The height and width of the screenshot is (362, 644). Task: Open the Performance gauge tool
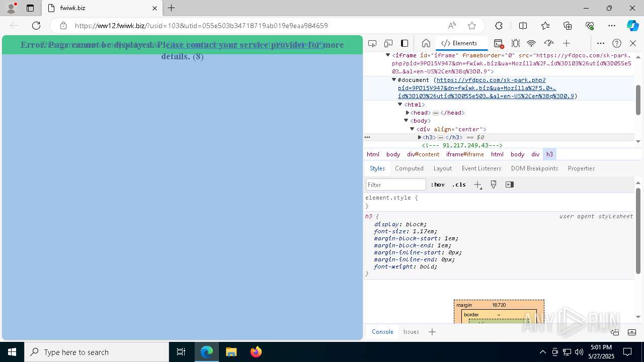[x=549, y=43]
